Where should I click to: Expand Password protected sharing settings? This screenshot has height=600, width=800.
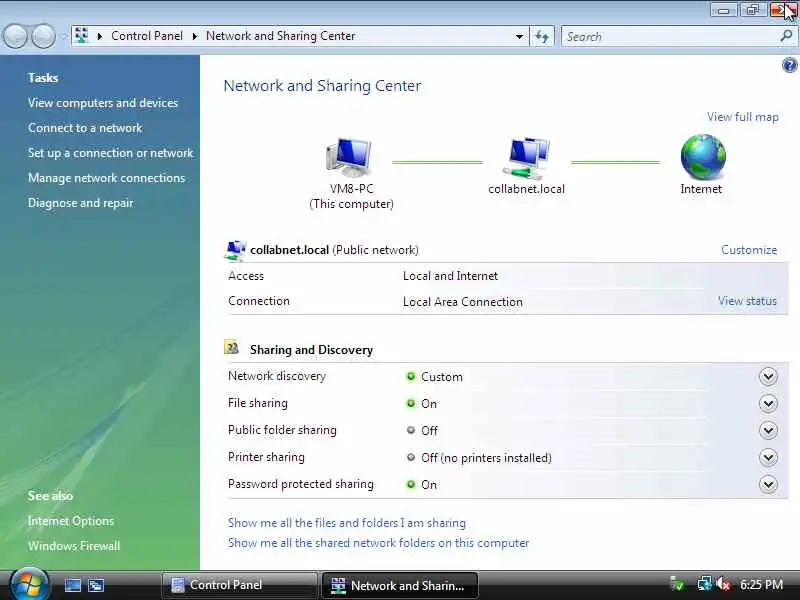(x=768, y=484)
